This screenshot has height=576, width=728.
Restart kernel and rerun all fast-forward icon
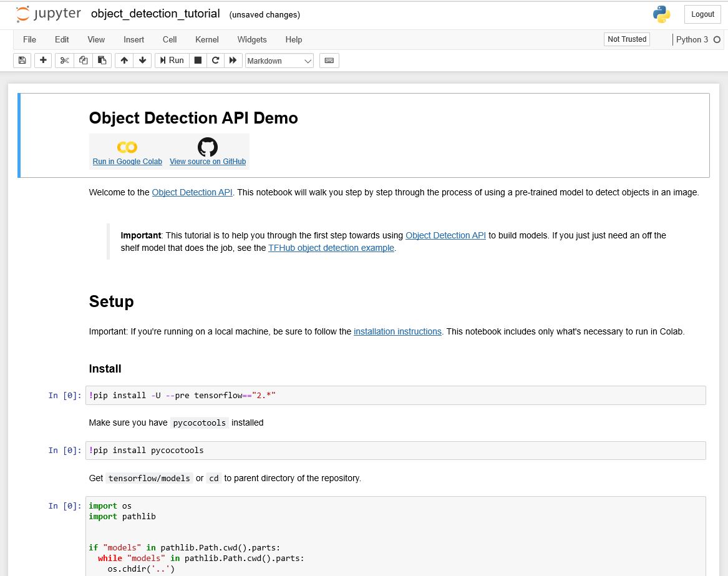[233, 61]
